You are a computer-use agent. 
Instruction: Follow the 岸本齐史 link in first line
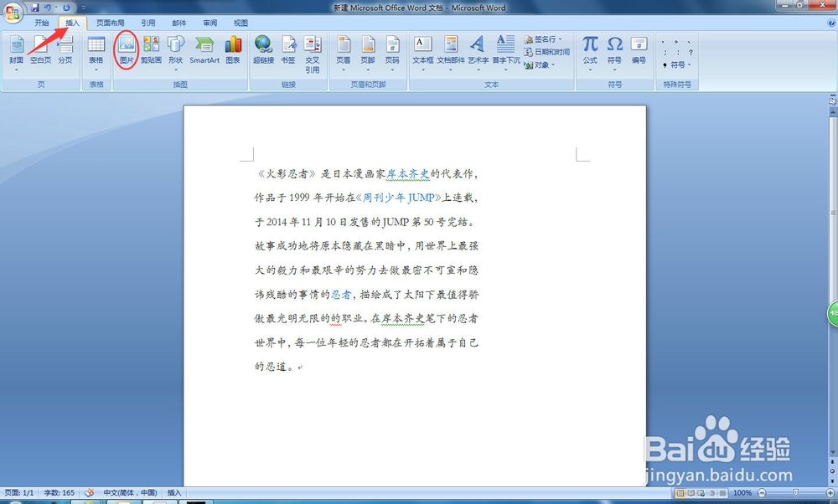point(408,173)
